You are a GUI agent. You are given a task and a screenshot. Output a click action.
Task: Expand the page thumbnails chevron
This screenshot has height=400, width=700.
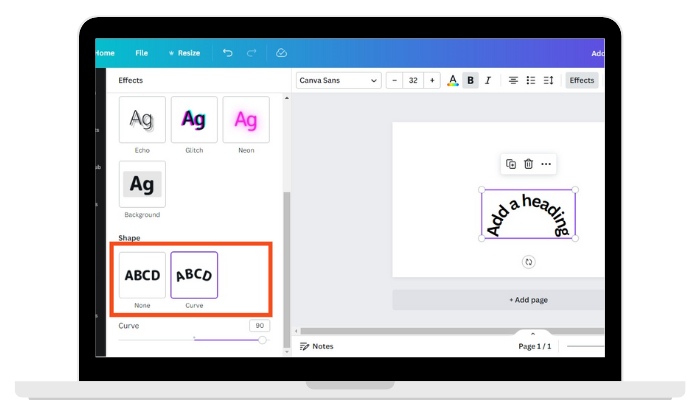(x=533, y=334)
